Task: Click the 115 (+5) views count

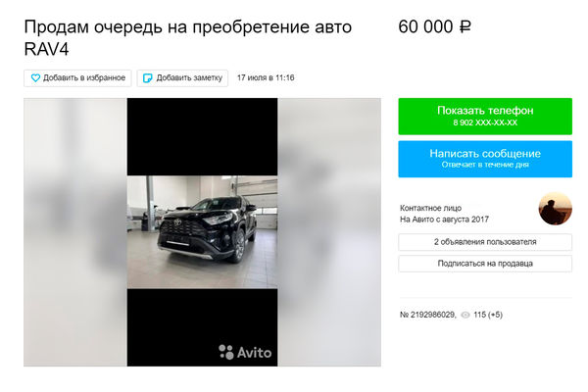Action: 488,315
